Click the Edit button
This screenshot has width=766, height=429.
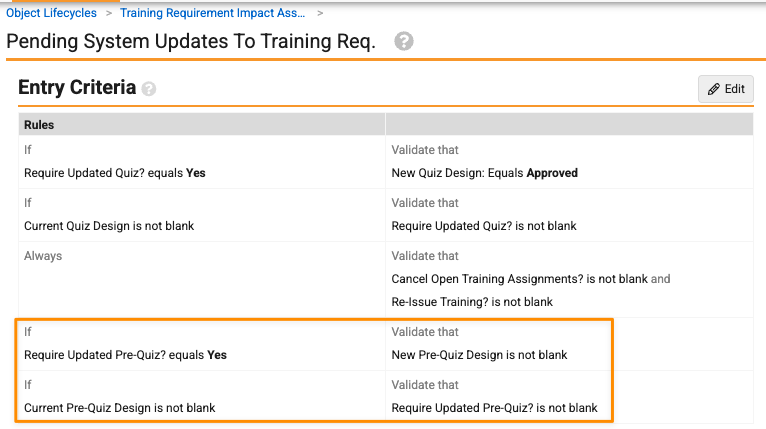pyautogui.click(x=725, y=89)
